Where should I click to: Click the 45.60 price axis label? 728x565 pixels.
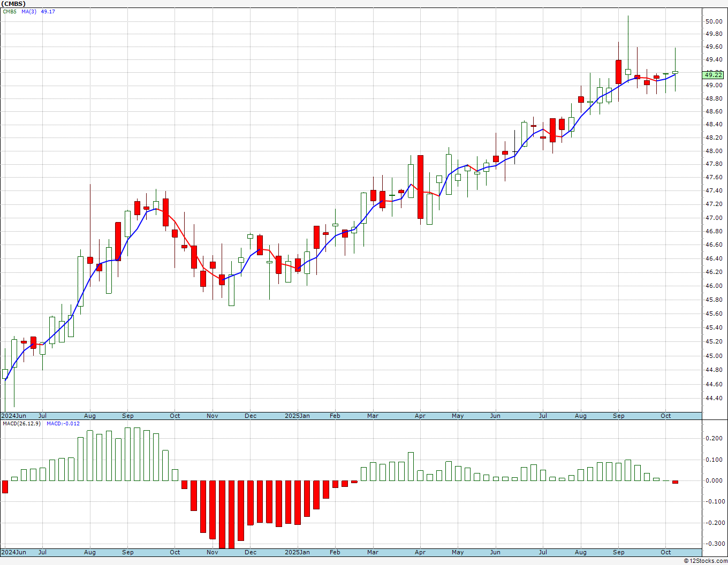(714, 314)
